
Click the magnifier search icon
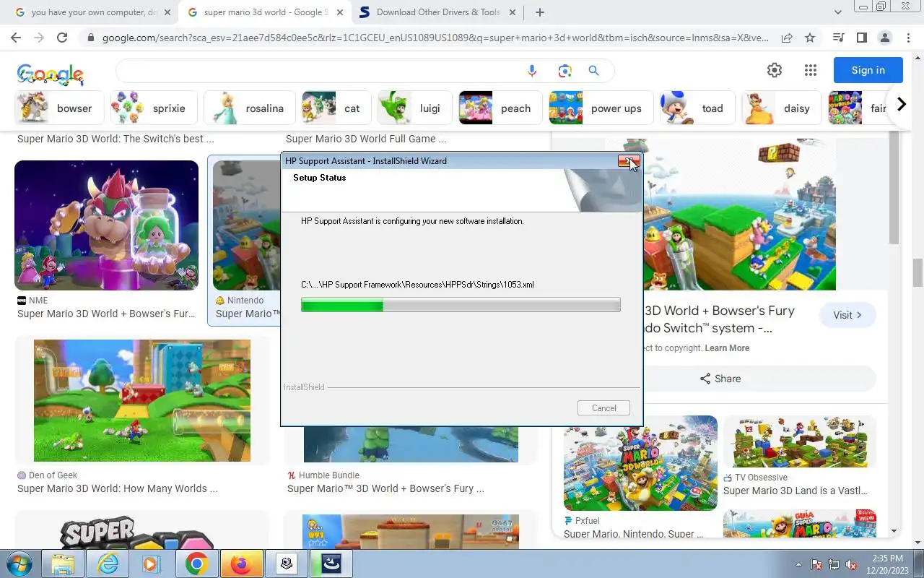[593, 71]
